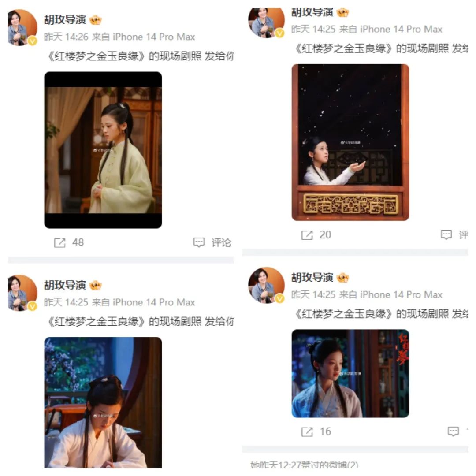Open the 胡玫导演 avatar in the bottom-left post
Viewport: 476px width, 476px height.
pyautogui.click(x=22, y=293)
